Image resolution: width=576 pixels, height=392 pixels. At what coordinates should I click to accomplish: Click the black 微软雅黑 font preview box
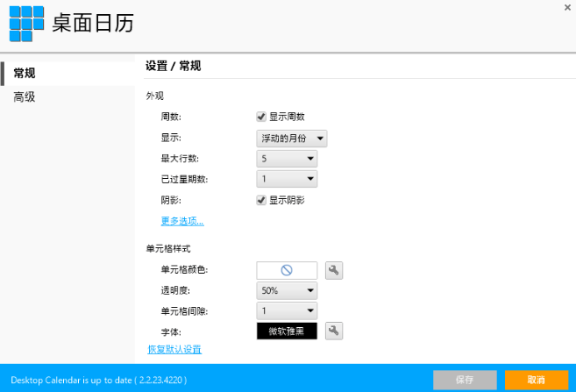[x=287, y=331]
